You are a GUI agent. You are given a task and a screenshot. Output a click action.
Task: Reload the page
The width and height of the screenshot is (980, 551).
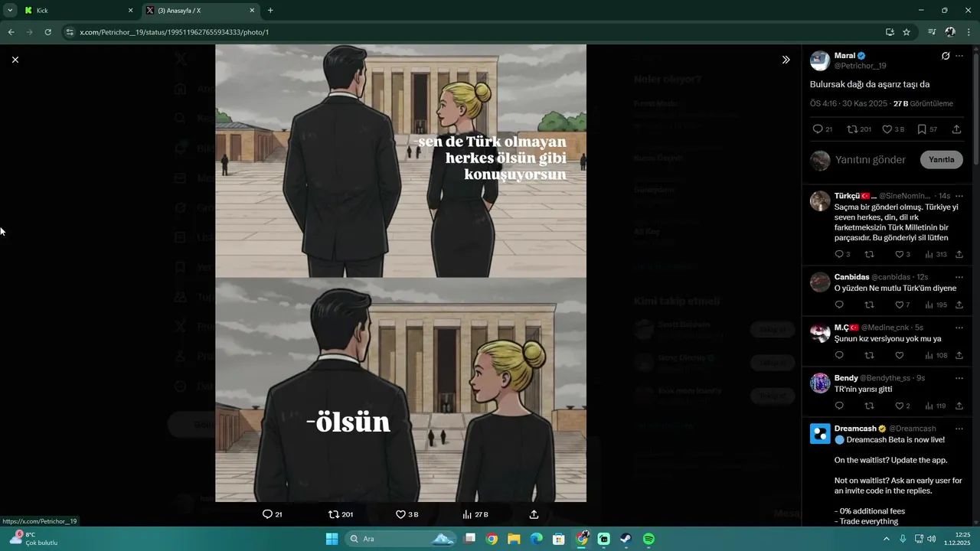47,32
